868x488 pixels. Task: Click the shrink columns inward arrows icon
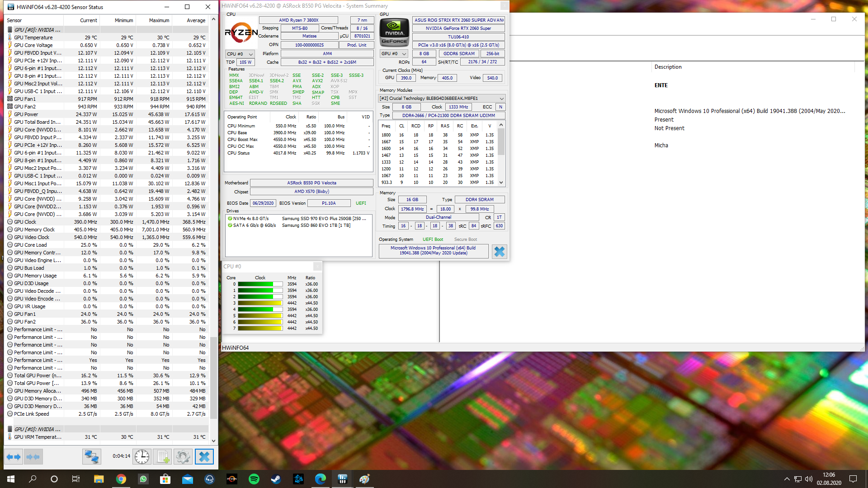[33, 457]
